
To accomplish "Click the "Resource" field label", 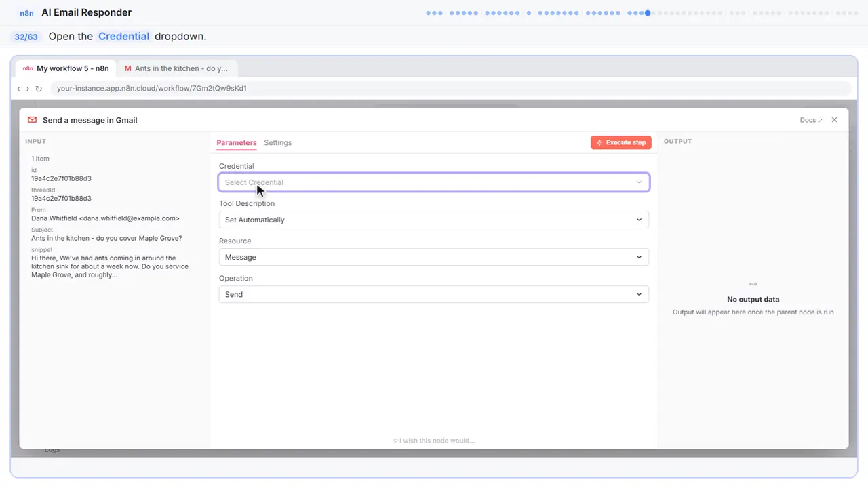I will (235, 241).
